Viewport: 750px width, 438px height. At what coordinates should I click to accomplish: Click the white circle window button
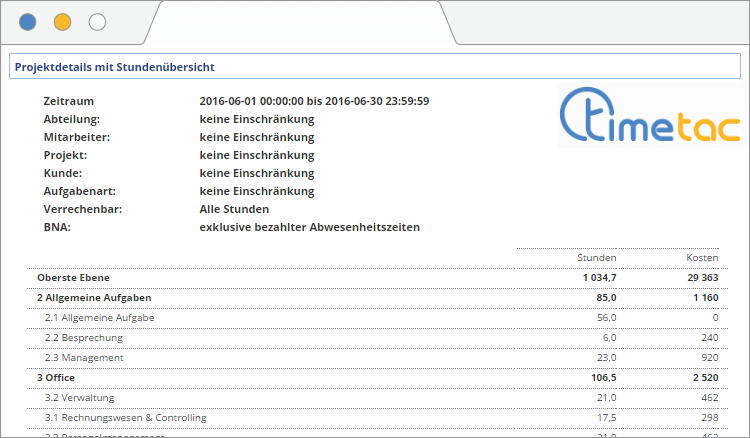(97, 22)
